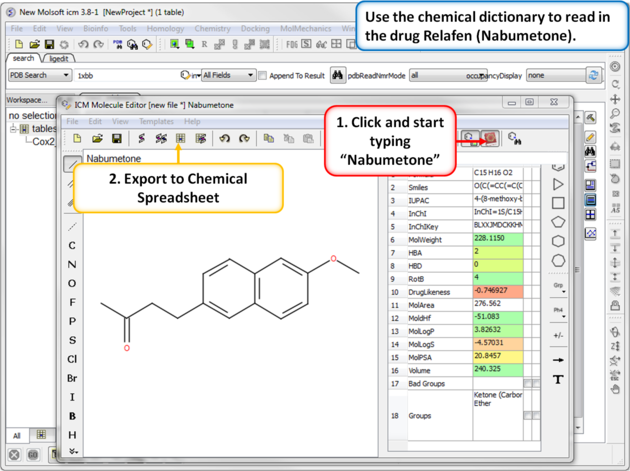Open occupancyDisplay dropdown showing none

click(556, 75)
